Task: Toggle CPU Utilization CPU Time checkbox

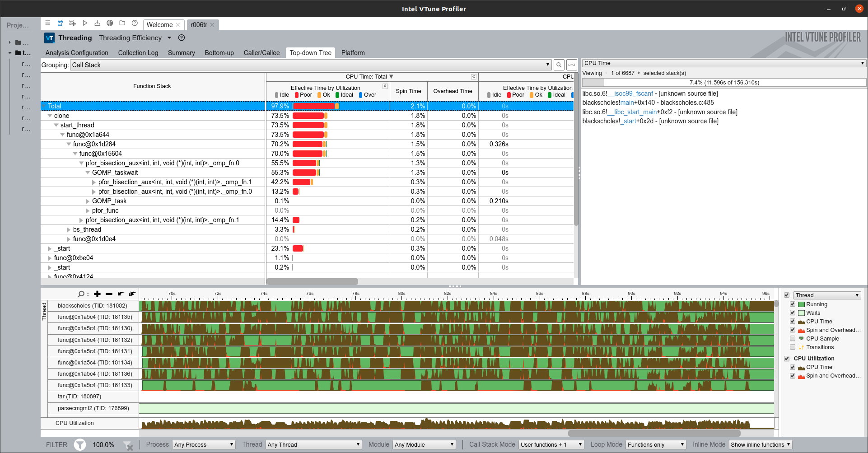Action: 793,367
